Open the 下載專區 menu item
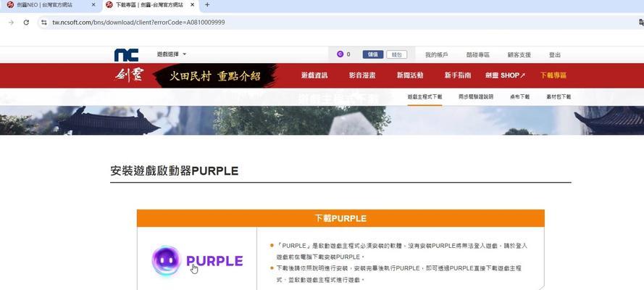The image size is (644, 290). pyautogui.click(x=553, y=75)
